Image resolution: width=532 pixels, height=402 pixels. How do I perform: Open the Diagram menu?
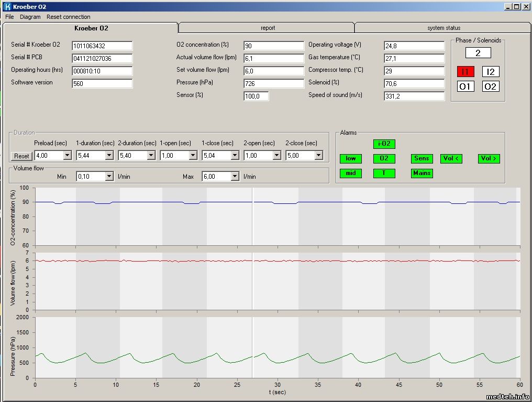coord(30,17)
